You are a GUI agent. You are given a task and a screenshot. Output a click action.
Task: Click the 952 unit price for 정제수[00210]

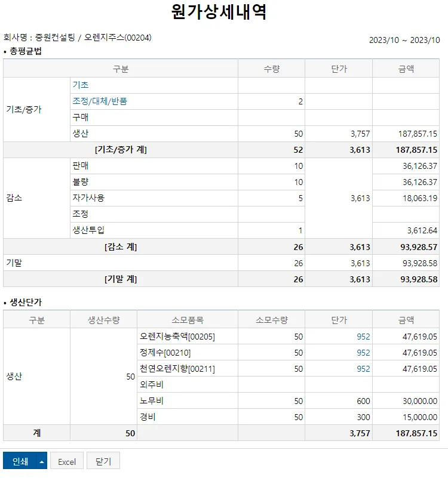[363, 353]
